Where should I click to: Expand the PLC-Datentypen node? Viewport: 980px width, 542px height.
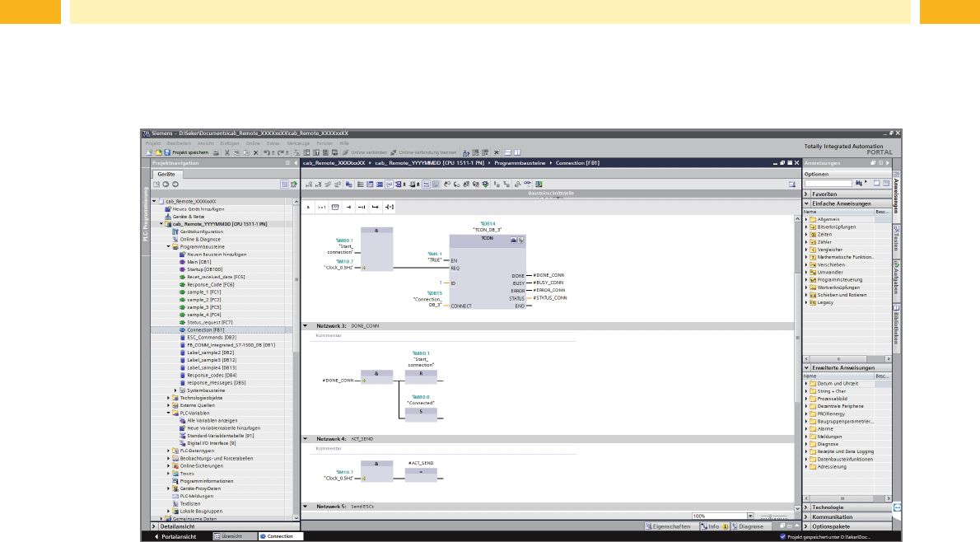click(x=169, y=451)
